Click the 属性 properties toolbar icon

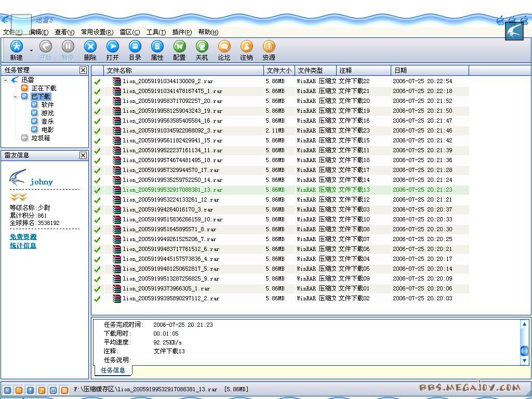tap(157, 46)
